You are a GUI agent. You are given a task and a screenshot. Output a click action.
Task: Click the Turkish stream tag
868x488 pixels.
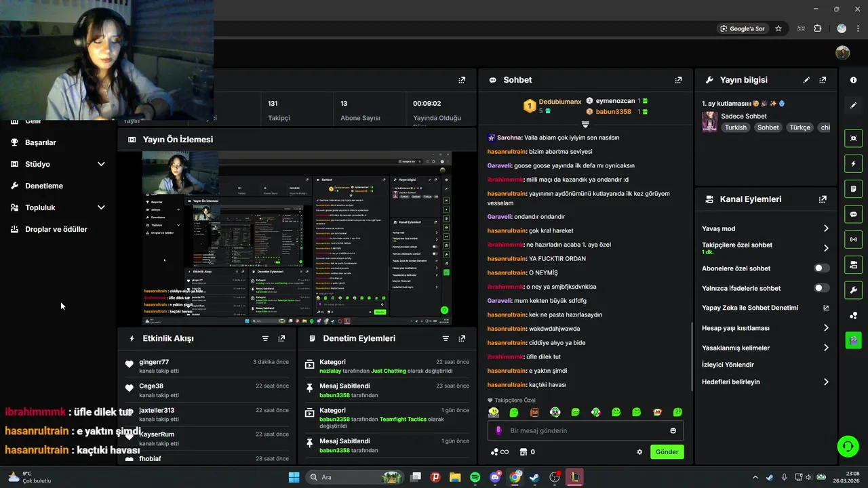pyautogui.click(x=735, y=127)
